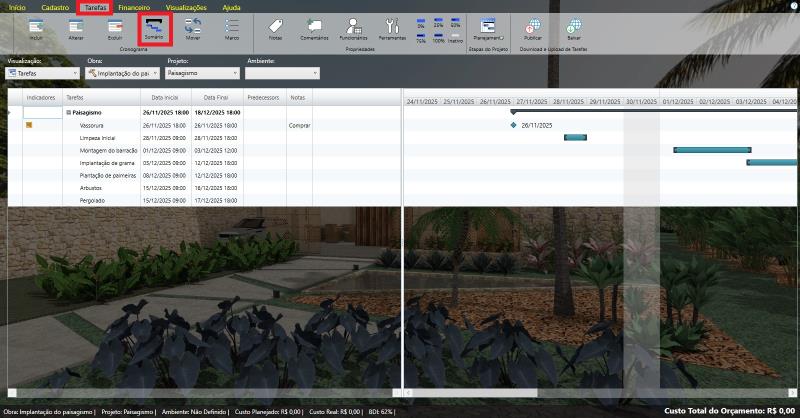Select the Montagem do barracão task row
Image resolution: width=800 pixels, height=418 pixels.
[108, 150]
